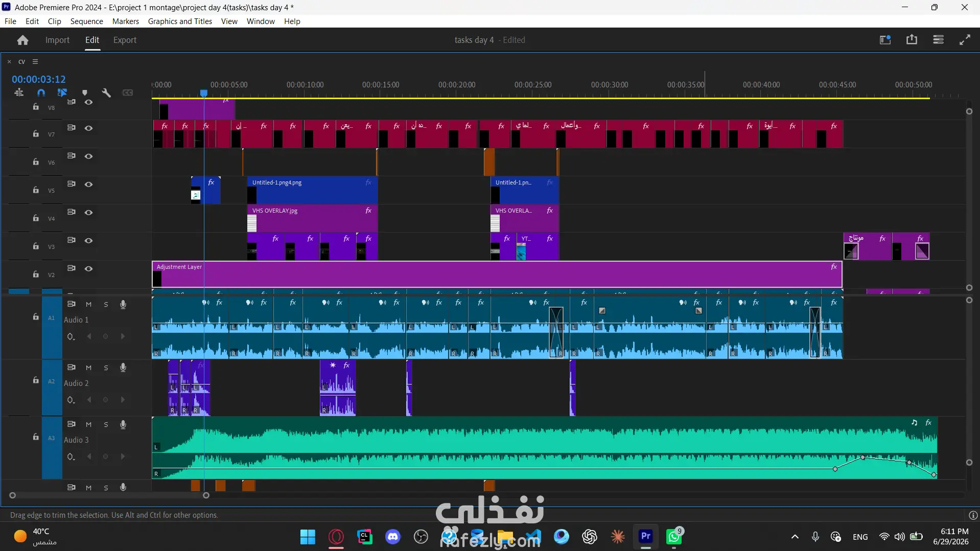Hide the V7 track output
Viewport: 980px width, 551px height.
pos(88,128)
